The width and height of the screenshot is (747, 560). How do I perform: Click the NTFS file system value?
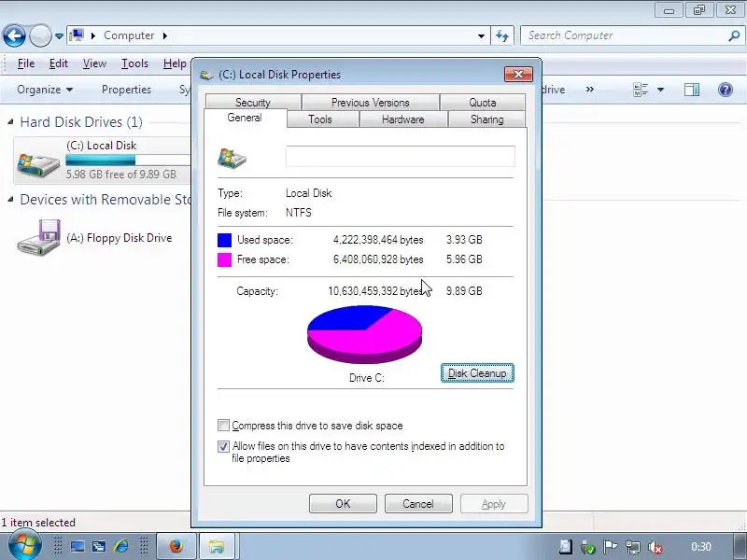(299, 213)
